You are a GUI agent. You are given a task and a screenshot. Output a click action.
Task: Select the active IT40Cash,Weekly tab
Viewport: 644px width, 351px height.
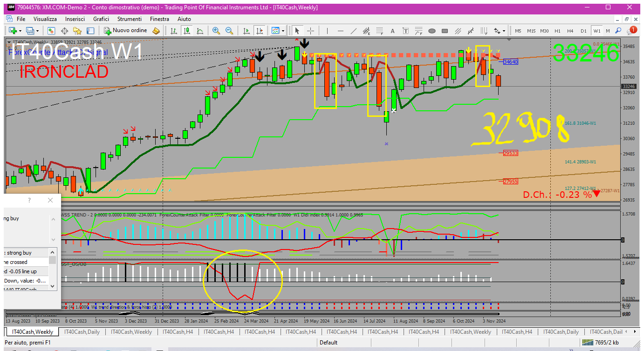[x=32, y=332]
